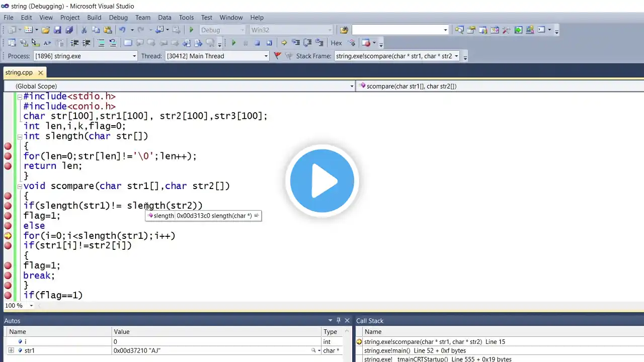Toggle Hex display of values
The height and width of the screenshot is (362, 644).
336,43
